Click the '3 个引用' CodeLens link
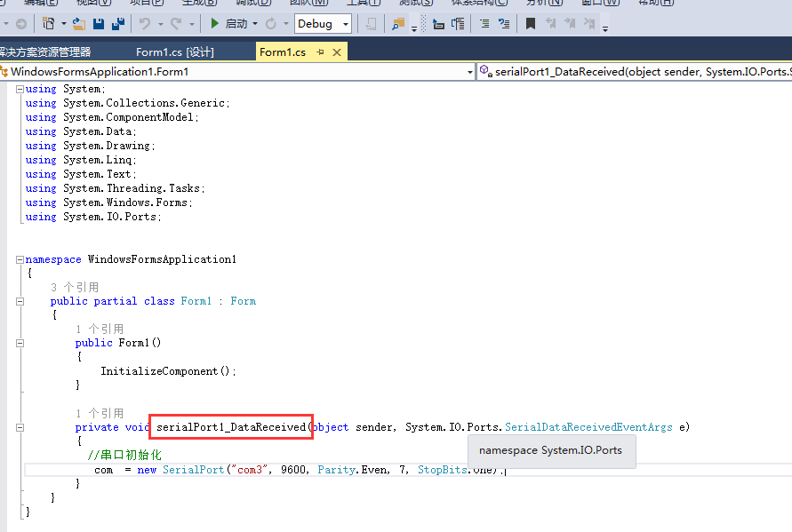This screenshot has width=792, height=532. click(75, 287)
